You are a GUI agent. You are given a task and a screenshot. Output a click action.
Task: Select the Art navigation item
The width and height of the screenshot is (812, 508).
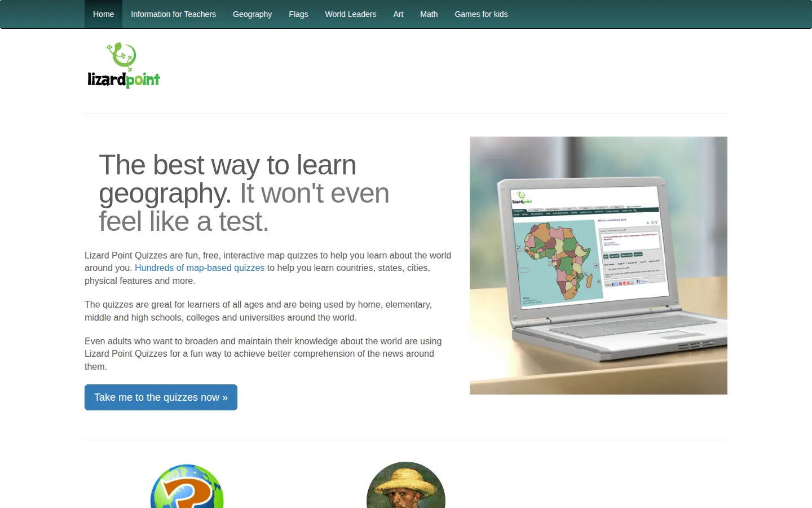coord(398,14)
